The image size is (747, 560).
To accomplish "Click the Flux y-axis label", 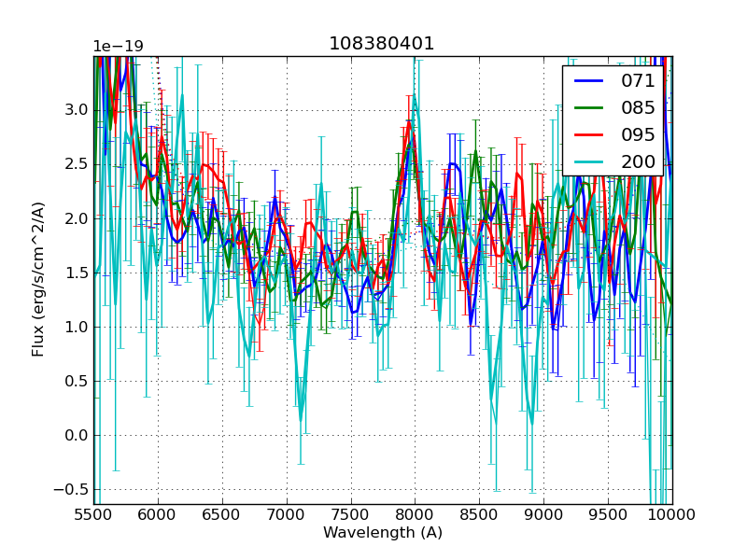I will [38, 279].
